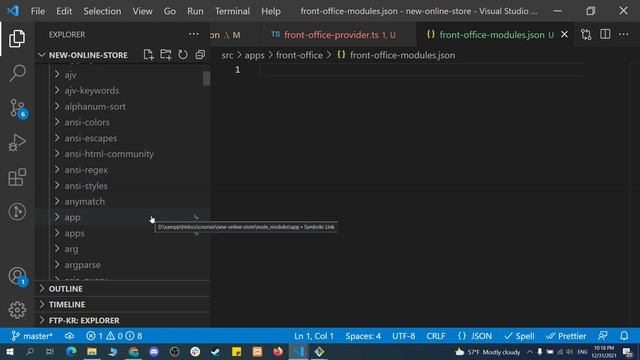Close the front-office-modules.json tab

click(x=564, y=35)
